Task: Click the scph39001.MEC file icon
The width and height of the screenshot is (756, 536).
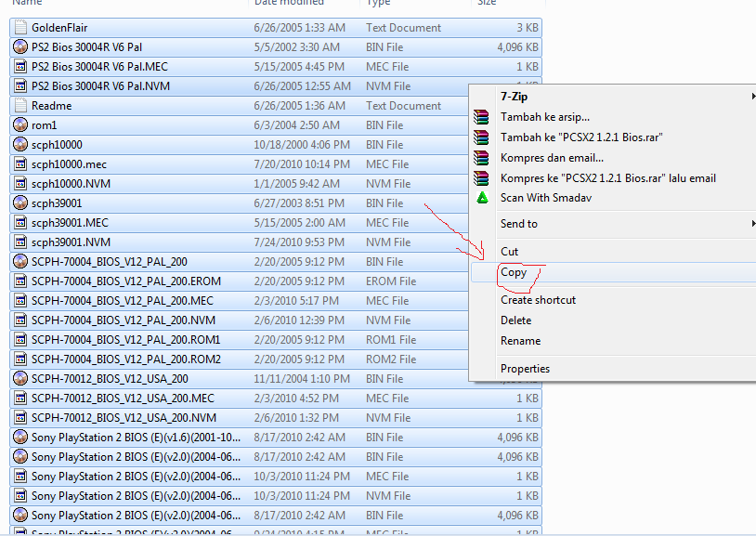Action: (20, 222)
